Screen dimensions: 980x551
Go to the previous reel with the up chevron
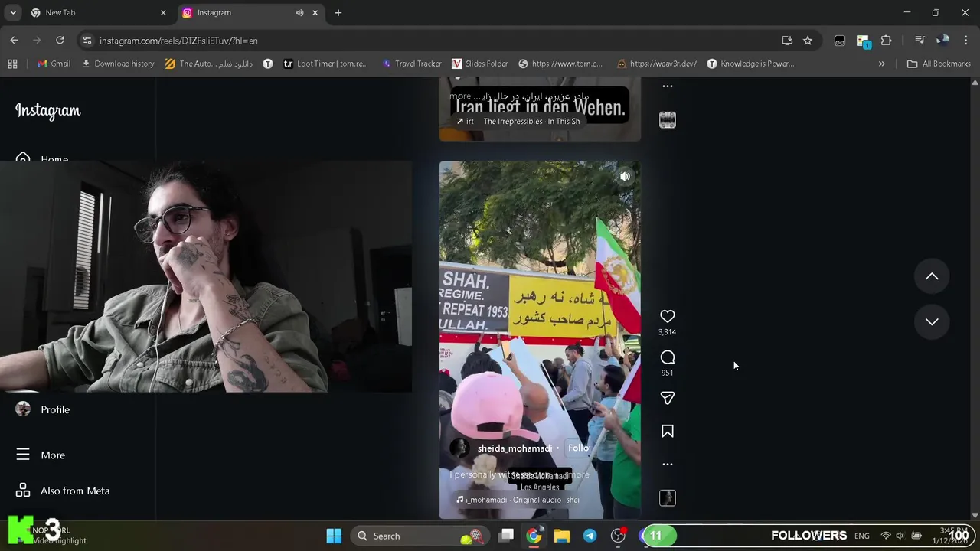[x=932, y=276]
